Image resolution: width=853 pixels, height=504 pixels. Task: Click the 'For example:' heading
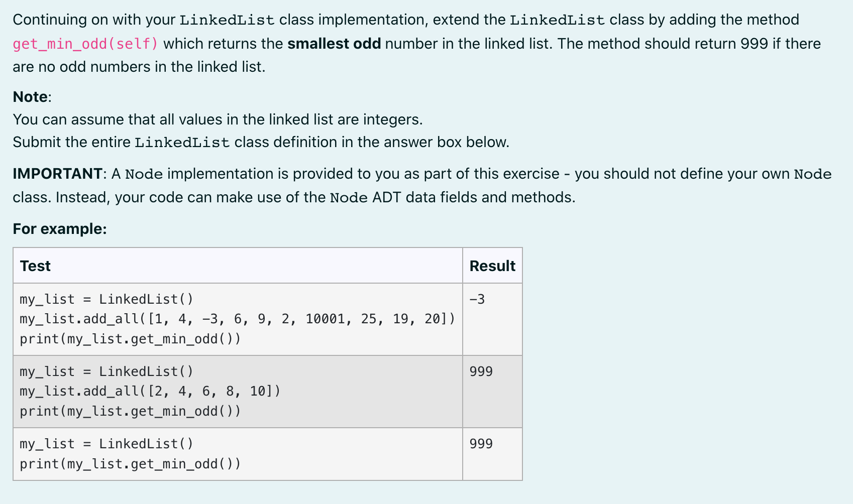coord(60,229)
